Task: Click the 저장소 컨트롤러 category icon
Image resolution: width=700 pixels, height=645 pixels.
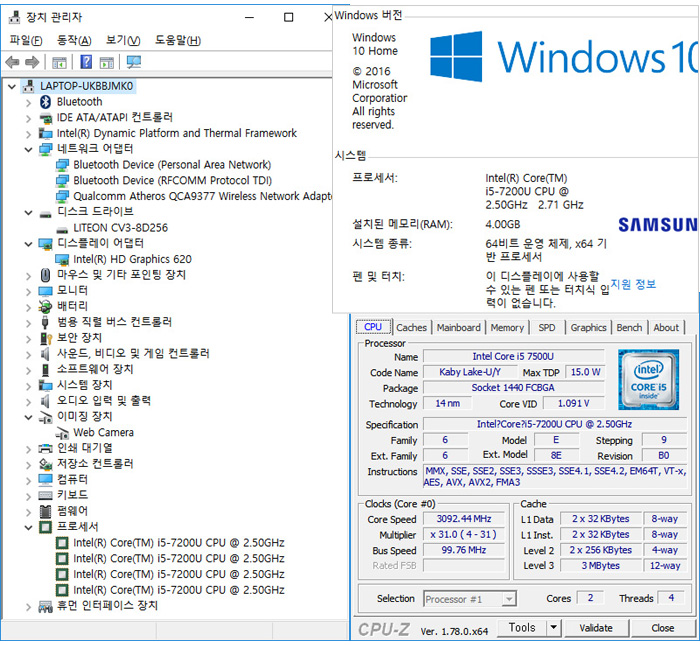Action: point(46,464)
